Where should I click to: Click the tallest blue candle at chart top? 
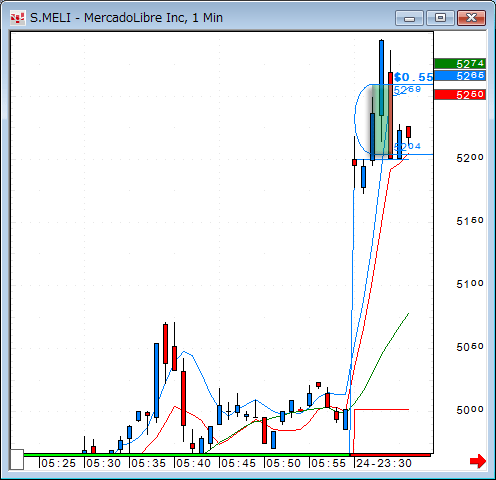click(x=381, y=78)
